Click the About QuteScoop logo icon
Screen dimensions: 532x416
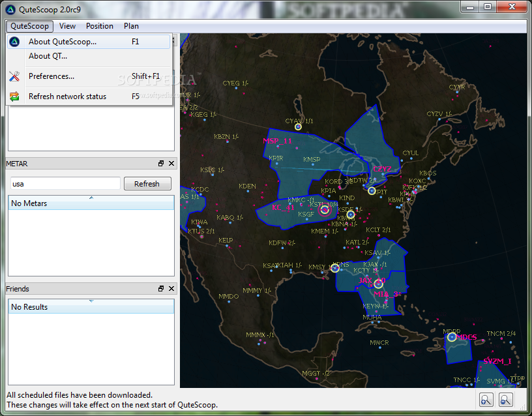[14, 42]
